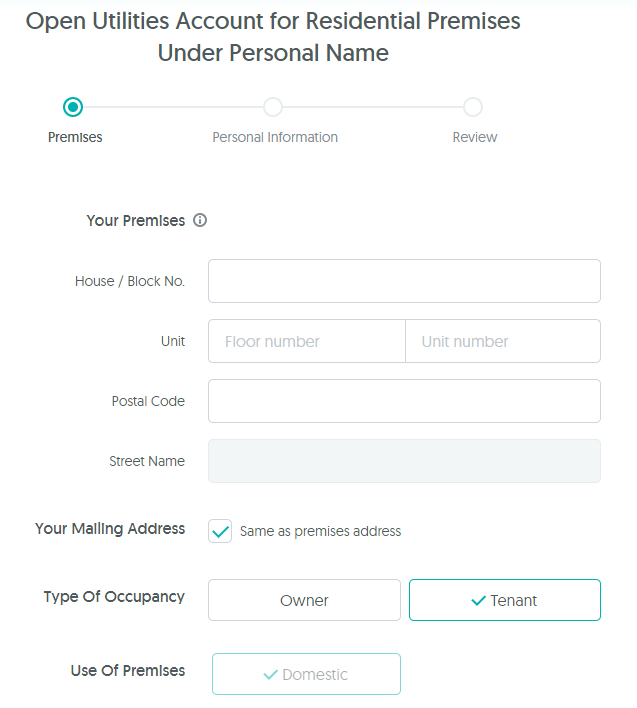Focus the House / Block No. field
This screenshot has width=637, height=708.
tap(405, 281)
